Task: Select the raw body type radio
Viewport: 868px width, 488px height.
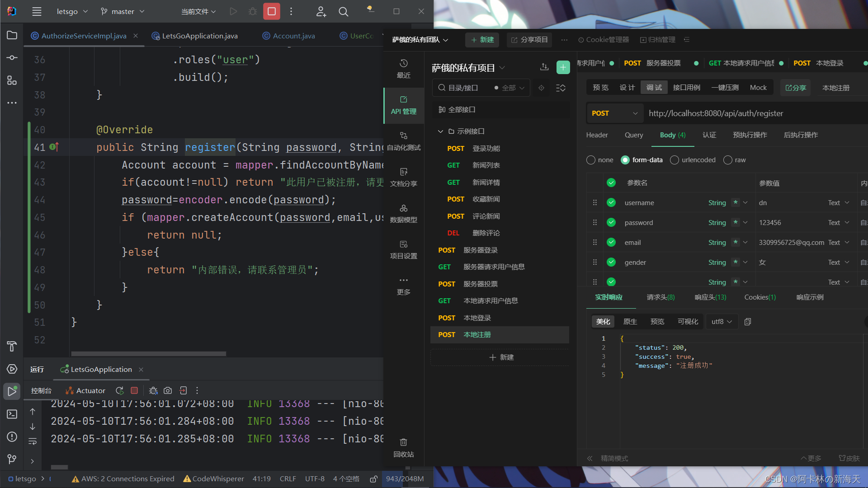Action: pyautogui.click(x=728, y=160)
